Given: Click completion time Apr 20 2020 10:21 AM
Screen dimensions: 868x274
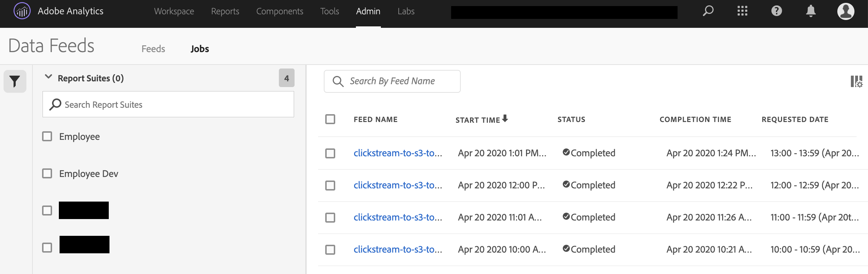Looking at the screenshot, I should (709, 249).
